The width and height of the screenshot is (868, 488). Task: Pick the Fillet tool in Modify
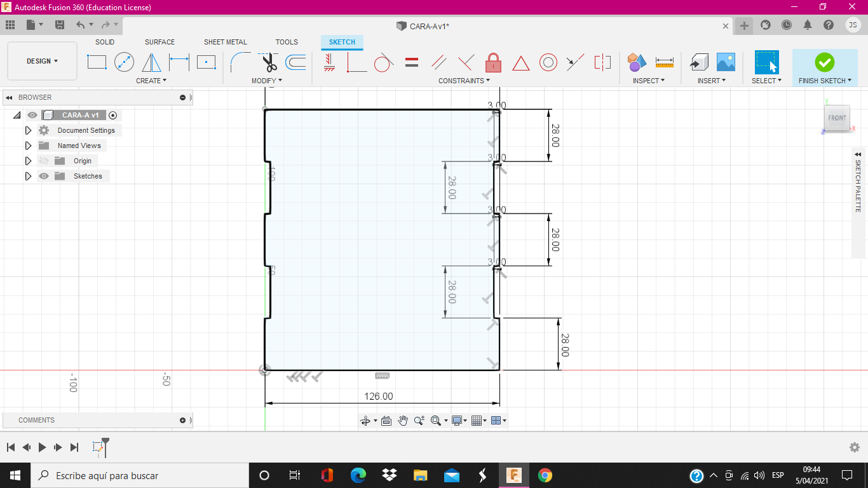[x=241, y=62]
